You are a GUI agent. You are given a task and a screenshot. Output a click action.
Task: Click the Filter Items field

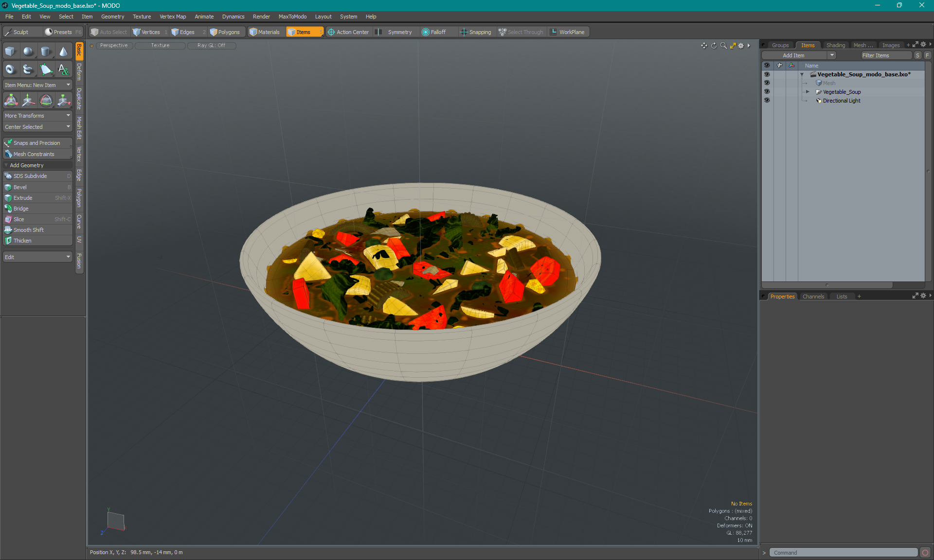click(x=885, y=55)
